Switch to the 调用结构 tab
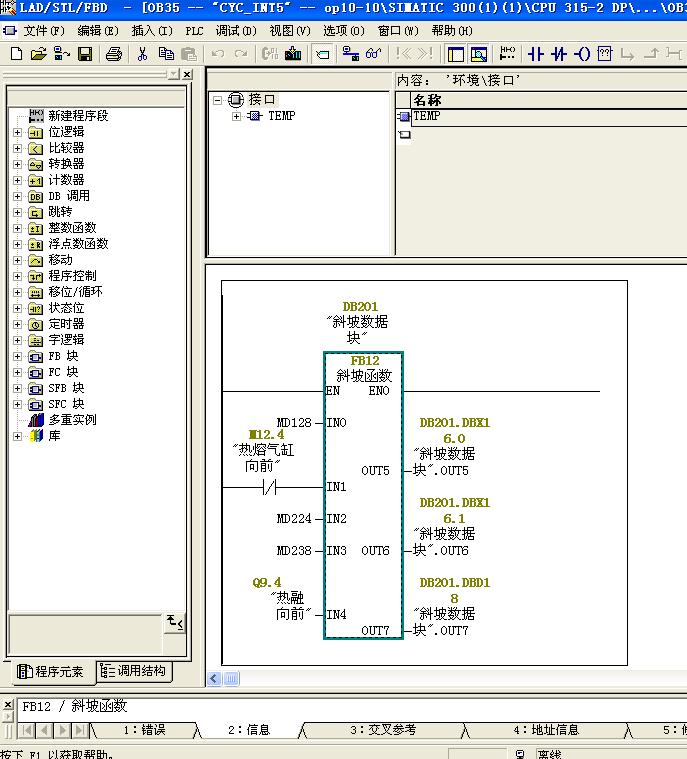687x759 pixels. [x=134, y=671]
